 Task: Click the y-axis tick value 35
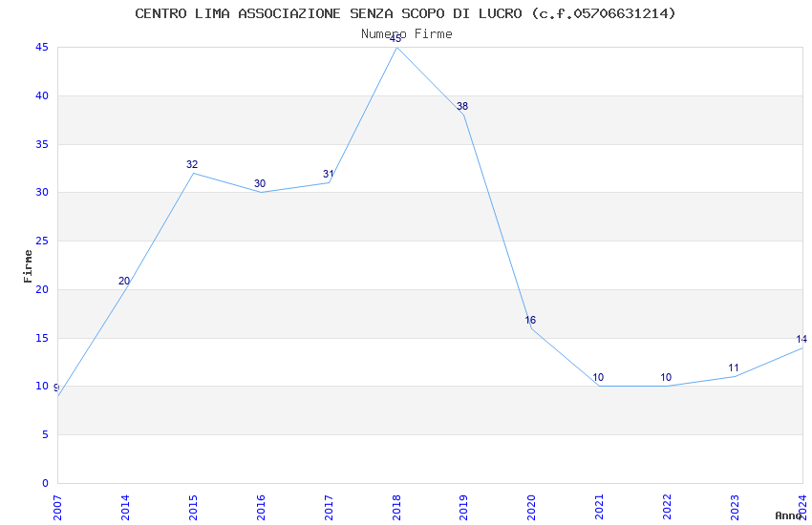(x=42, y=144)
